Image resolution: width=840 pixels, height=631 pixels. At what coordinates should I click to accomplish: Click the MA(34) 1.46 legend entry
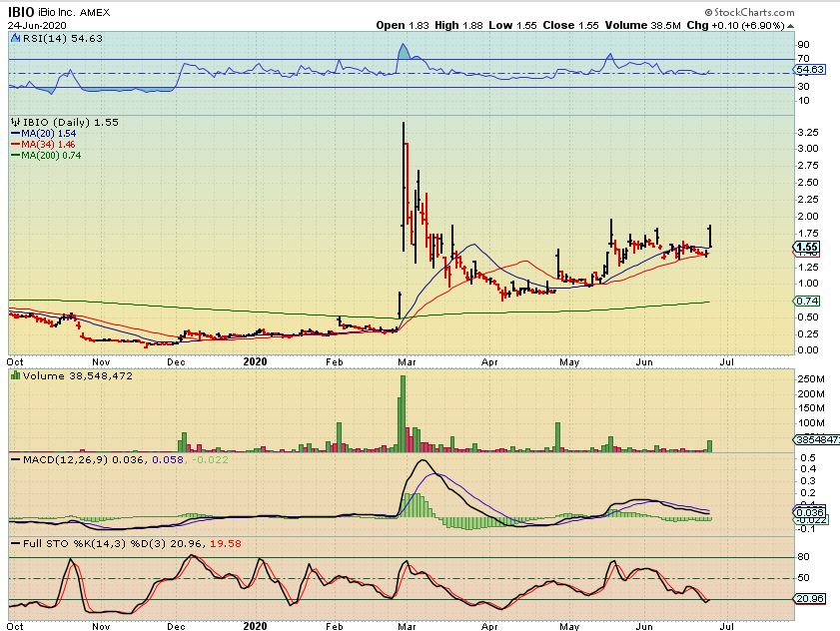(43, 144)
